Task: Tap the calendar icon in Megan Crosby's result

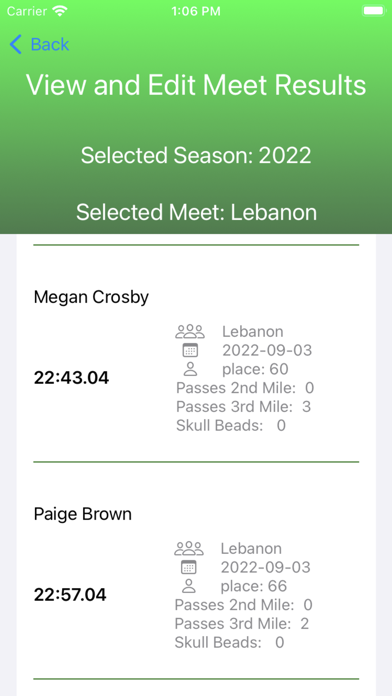Action: tap(190, 350)
